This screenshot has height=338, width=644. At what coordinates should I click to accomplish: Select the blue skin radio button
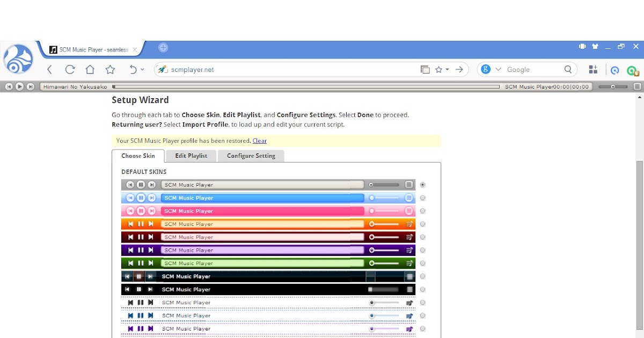(423, 198)
